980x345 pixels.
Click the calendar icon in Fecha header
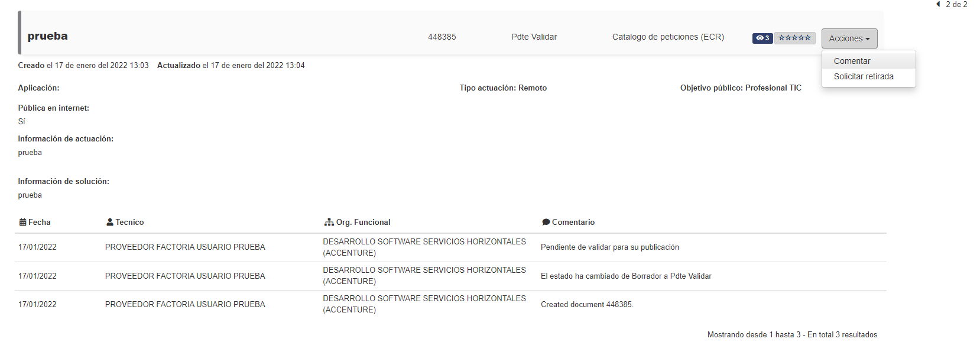click(x=22, y=222)
